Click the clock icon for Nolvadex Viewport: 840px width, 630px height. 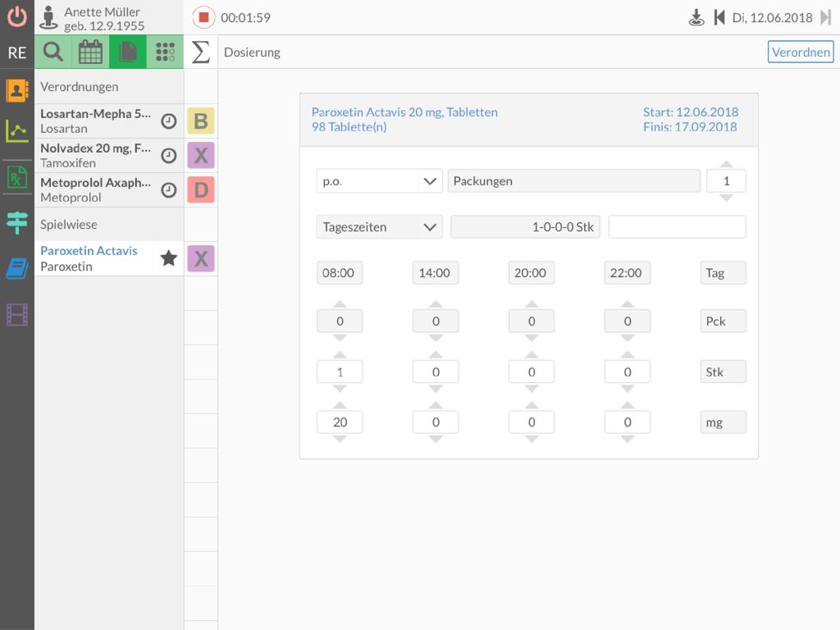coord(169,155)
